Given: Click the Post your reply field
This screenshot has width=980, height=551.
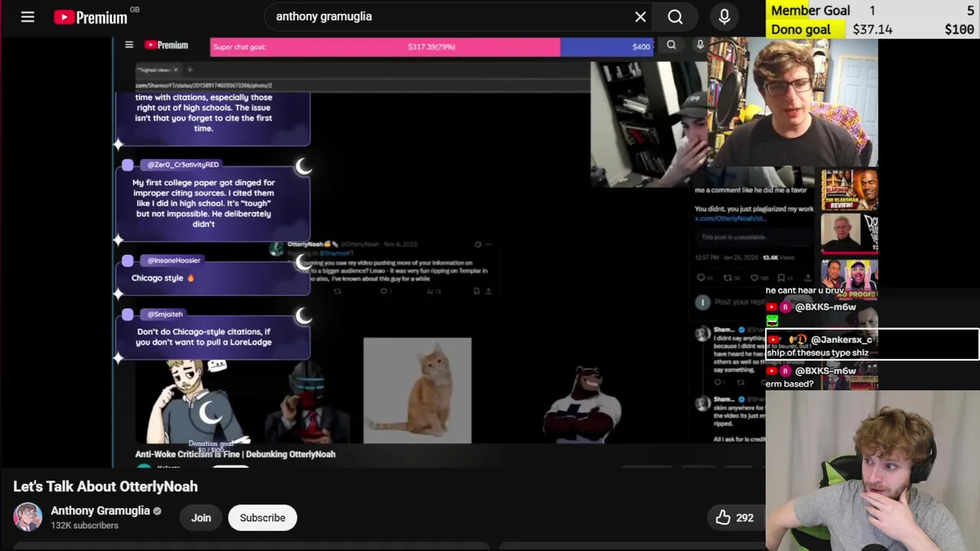Looking at the screenshot, I should 739,302.
